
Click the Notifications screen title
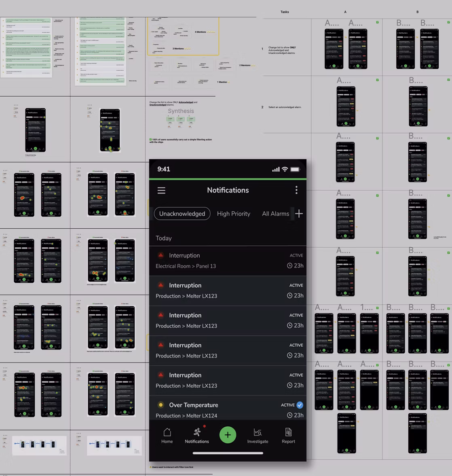pyautogui.click(x=228, y=190)
